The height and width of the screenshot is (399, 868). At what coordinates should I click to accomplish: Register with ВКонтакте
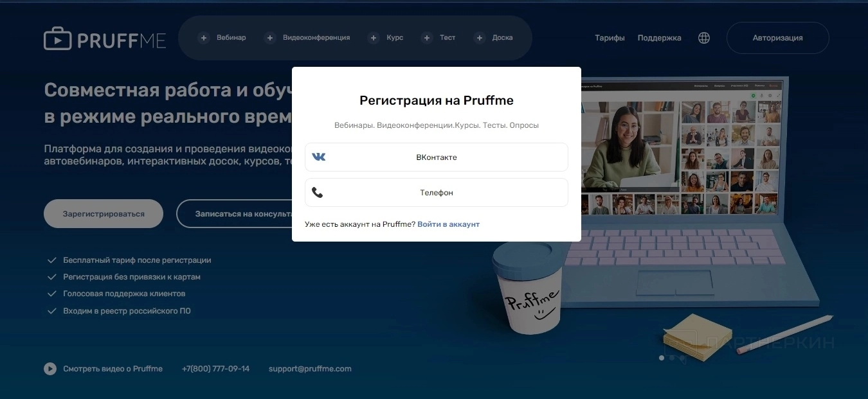click(x=437, y=157)
